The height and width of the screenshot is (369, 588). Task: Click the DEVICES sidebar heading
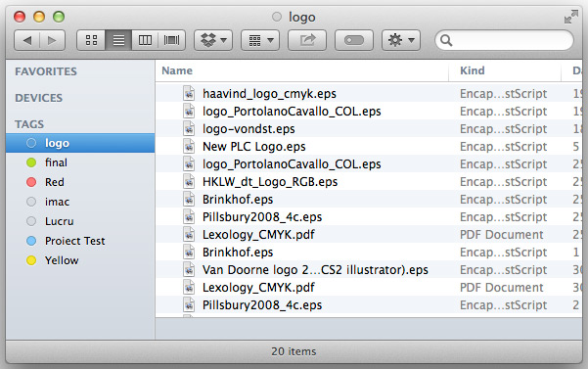pos(38,98)
